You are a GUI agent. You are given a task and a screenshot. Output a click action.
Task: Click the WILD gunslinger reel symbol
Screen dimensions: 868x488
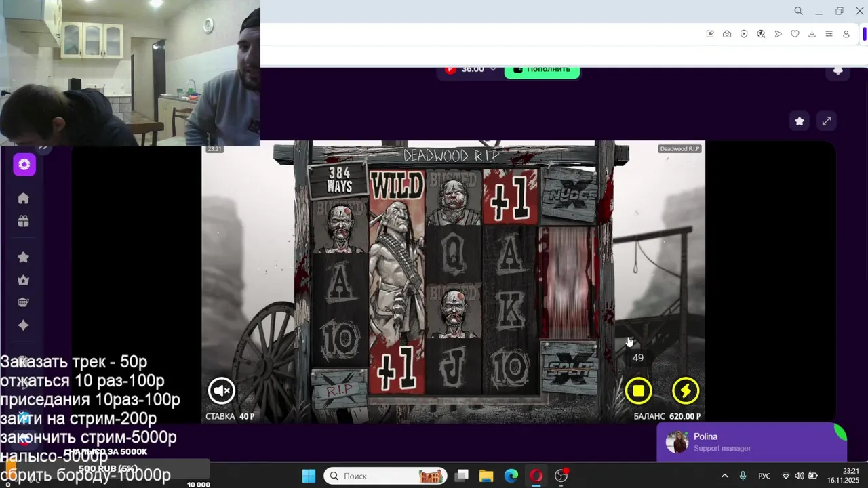[x=397, y=253]
